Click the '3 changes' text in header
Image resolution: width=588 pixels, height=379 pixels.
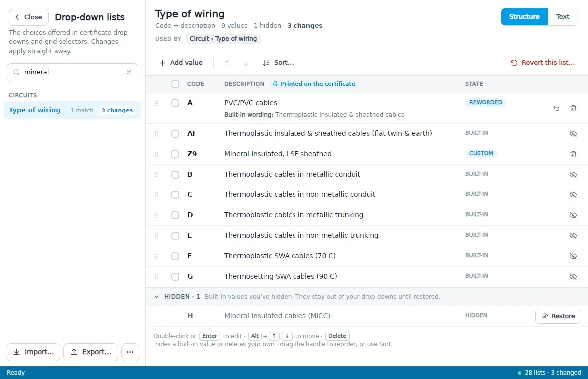pos(305,26)
